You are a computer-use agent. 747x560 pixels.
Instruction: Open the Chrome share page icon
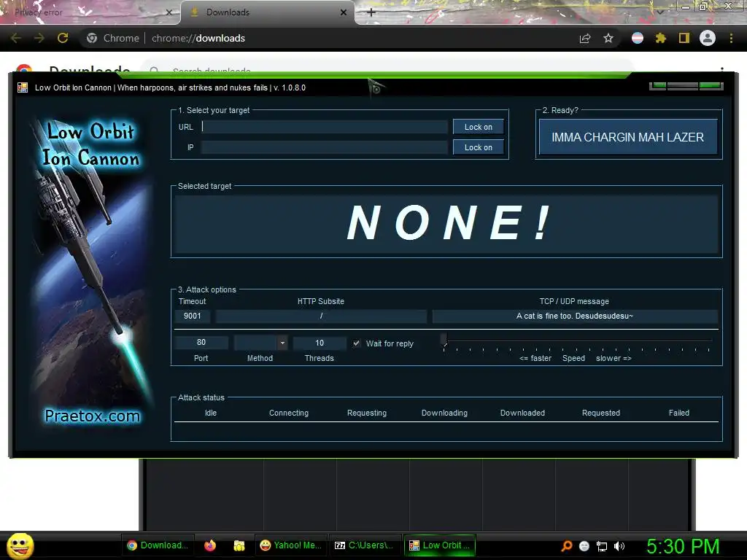click(x=585, y=38)
